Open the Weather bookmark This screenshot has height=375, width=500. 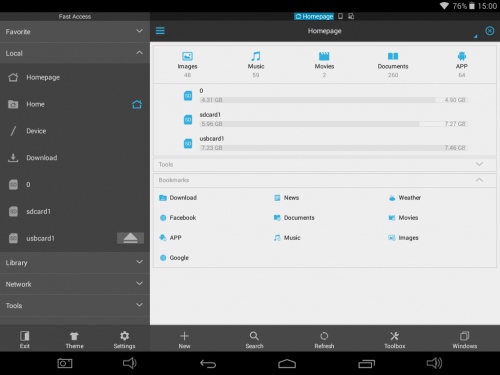tap(404, 198)
